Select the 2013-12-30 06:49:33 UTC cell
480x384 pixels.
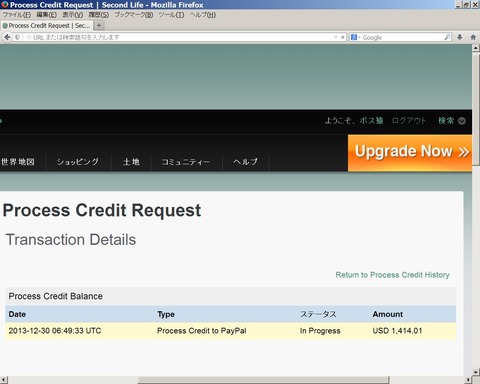point(55,331)
